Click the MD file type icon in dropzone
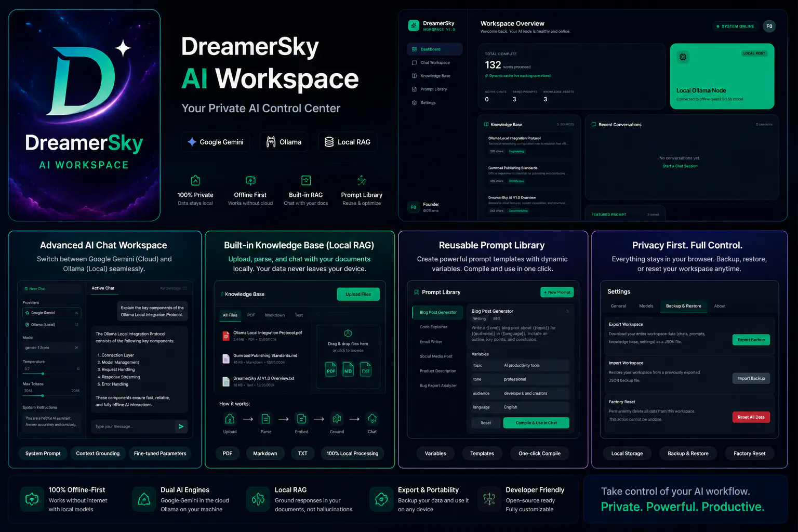This screenshot has height=532, width=798. 348,369
